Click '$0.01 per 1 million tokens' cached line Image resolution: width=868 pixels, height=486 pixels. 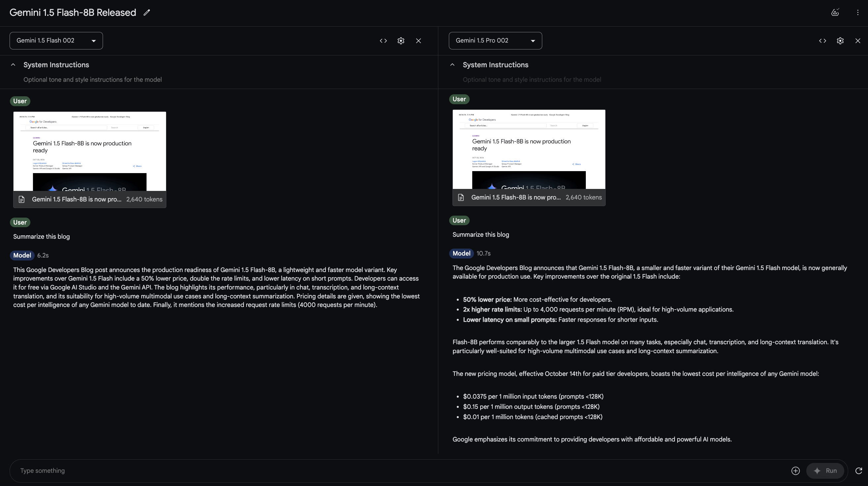[x=533, y=417]
